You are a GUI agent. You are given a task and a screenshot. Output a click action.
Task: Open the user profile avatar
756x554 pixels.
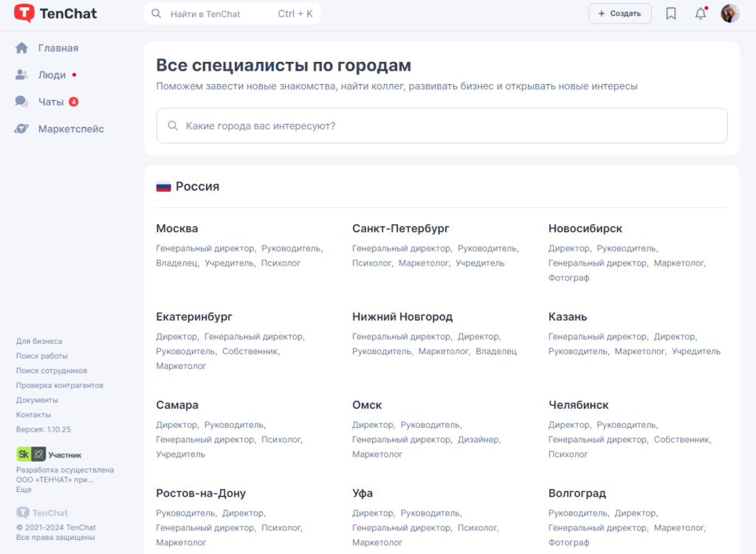pyautogui.click(x=729, y=13)
